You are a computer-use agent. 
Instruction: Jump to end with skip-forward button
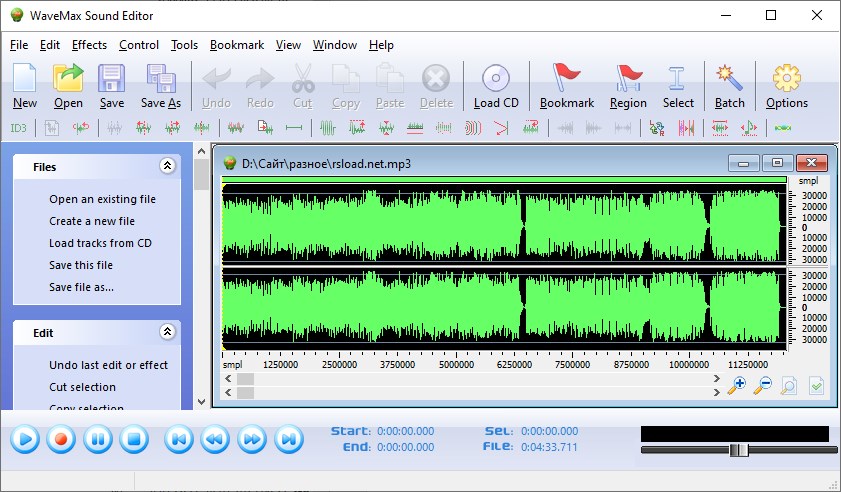pyautogui.click(x=289, y=439)
